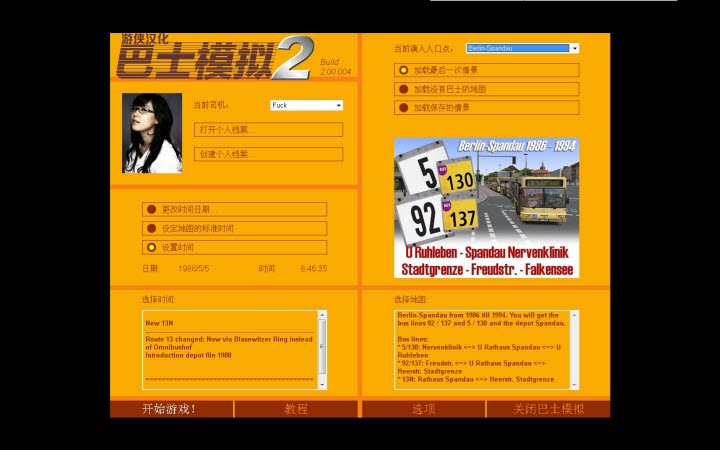
Task: Select the 加载保存的情景 radio option
Action: (x=486, y=107)
